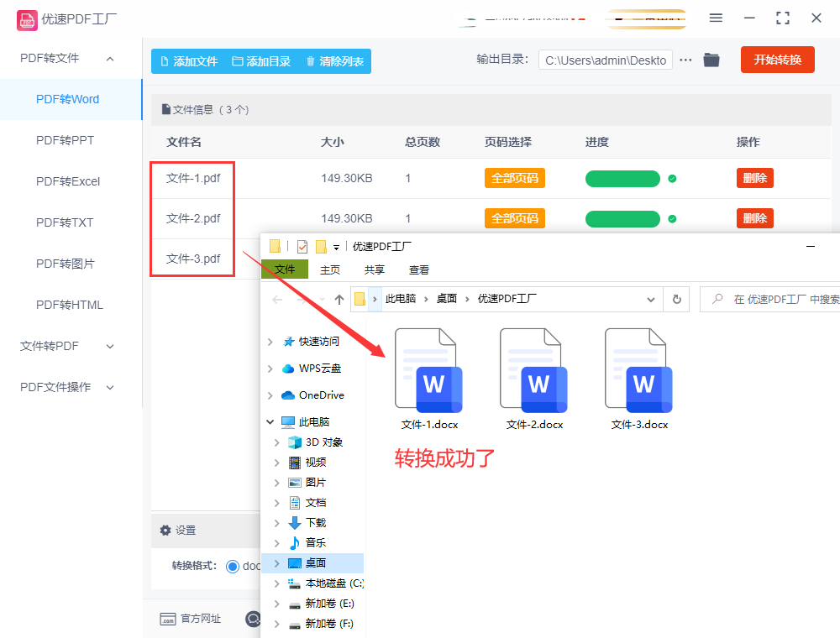Select the doc conversion format radio button
Screen dimensions: 840x638
233,566
